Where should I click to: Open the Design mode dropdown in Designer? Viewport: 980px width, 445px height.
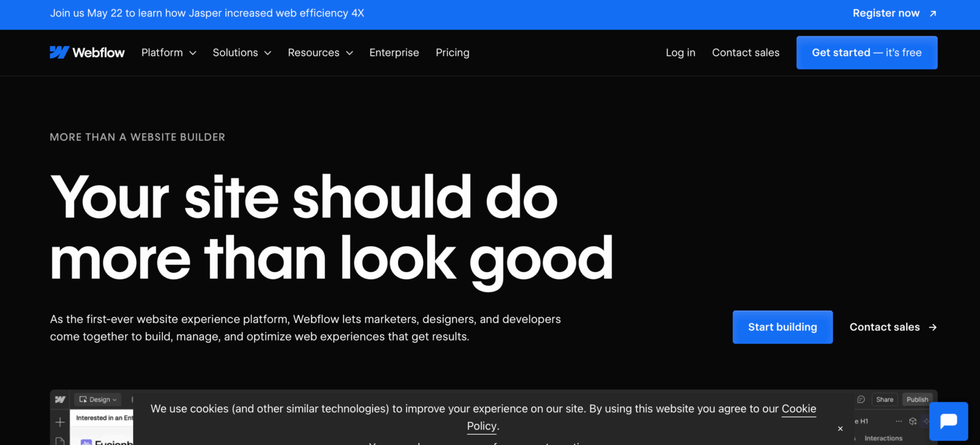[x=98, y=400]
